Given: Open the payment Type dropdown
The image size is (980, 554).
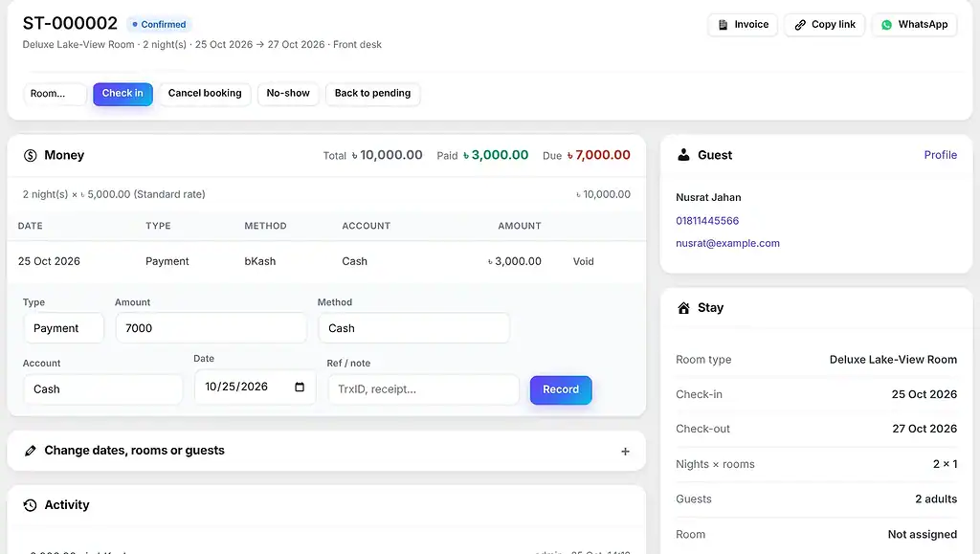Looking at the screenshot, I should [x=64, y=328].
